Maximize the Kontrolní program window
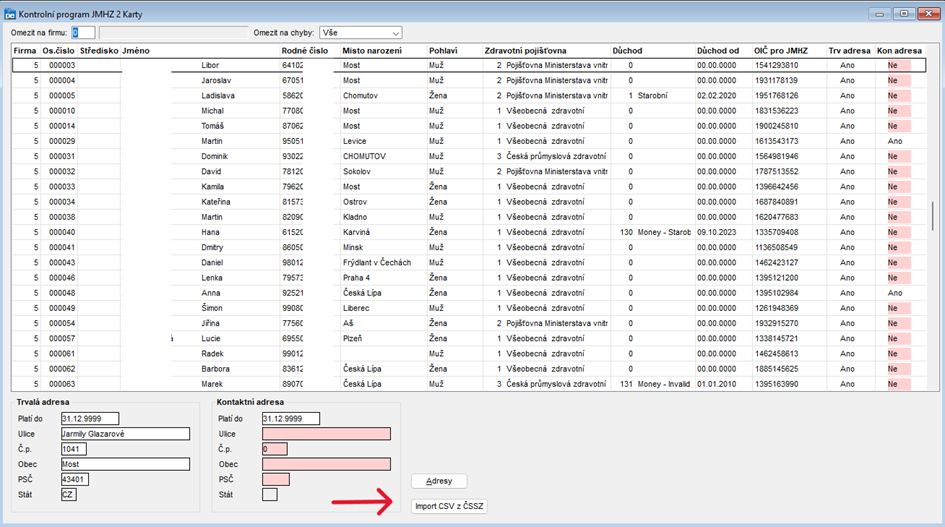Screen dimensions: 945x527 click(x=902, y=13)
